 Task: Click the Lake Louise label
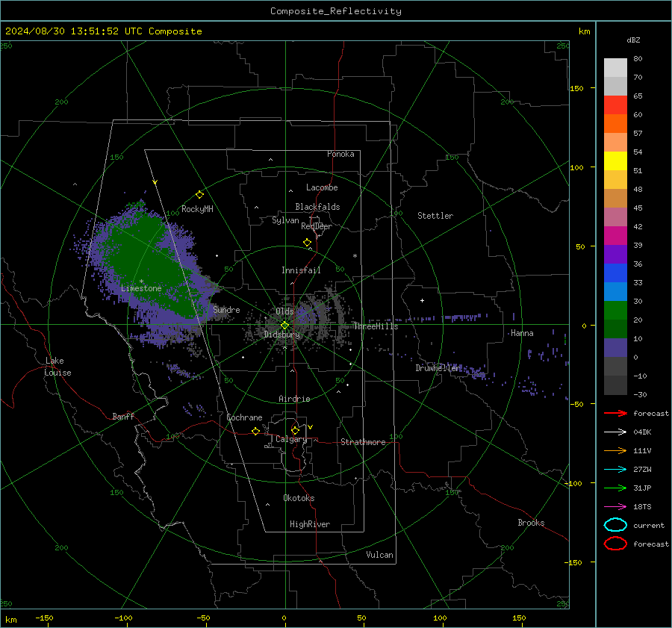(x=57, y=367)
